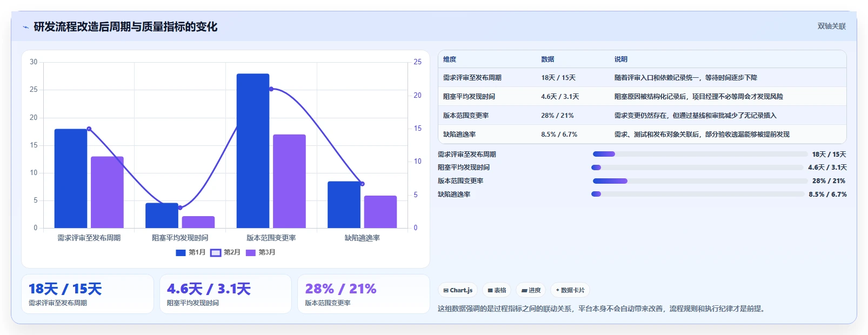Click the description 随着评审入口和依赖记录统一
The width and height of the screenshot is (868, 335).
(x=686, y=78)
